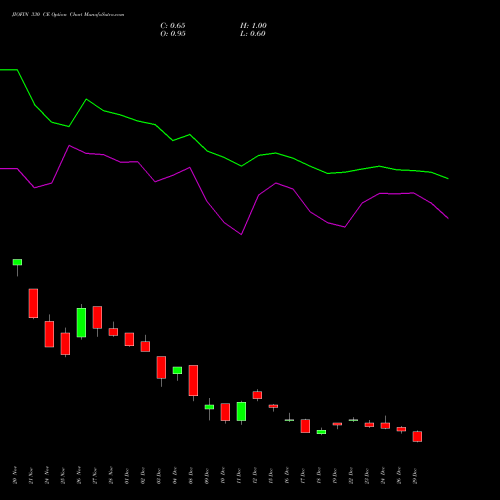Click the '20 Nov' date axis label
This screenshot has width=500, height=500.
15,475
